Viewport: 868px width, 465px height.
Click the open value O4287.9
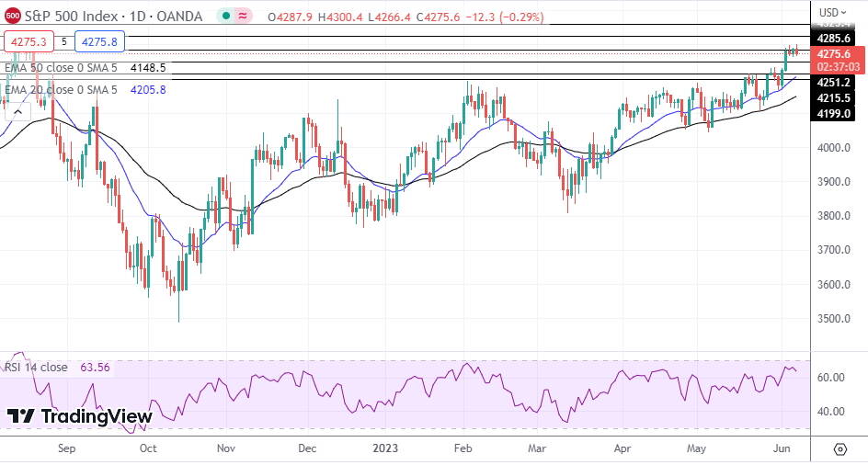tap(290, 17)
